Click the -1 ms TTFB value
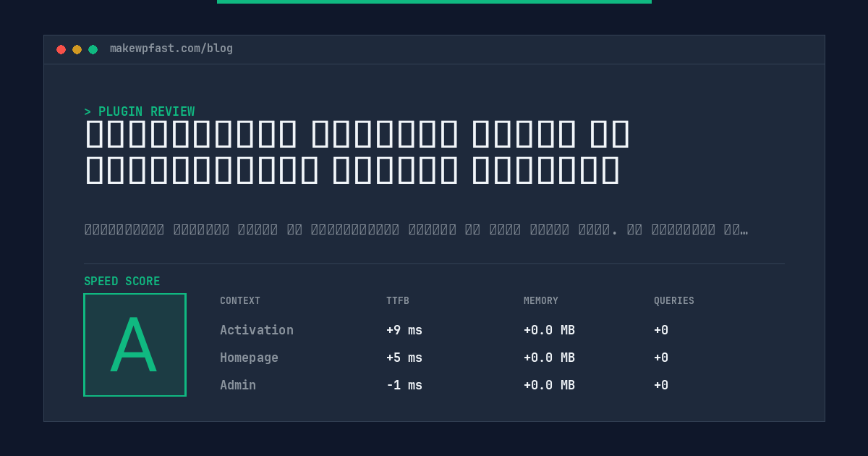This screenshot has height=456, width=868. coord(404,385)
